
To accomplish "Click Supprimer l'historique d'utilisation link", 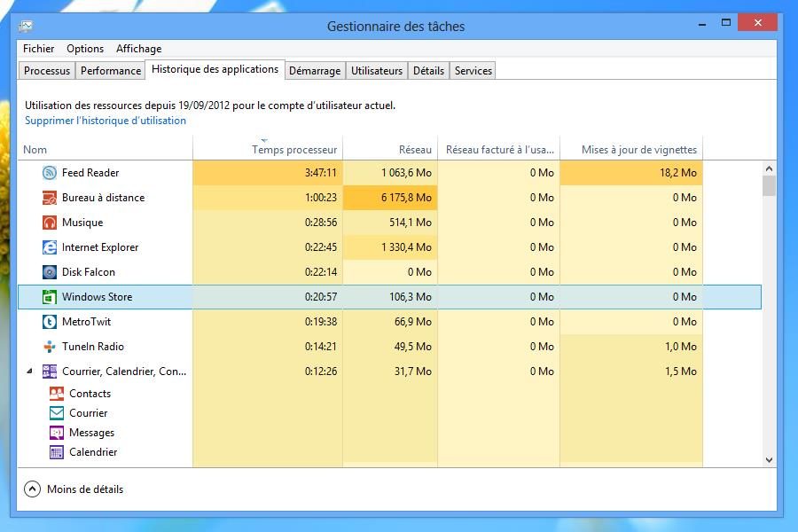I will click(x=106, y=121).
